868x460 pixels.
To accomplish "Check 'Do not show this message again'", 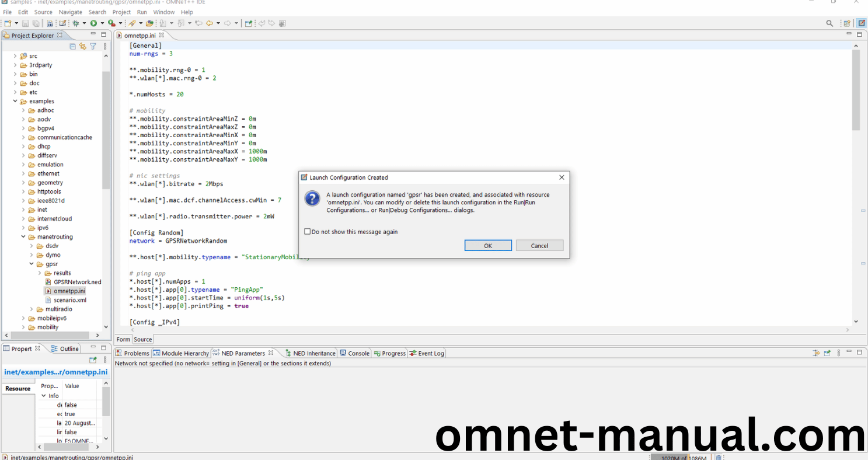I will (x=308, y=232).
